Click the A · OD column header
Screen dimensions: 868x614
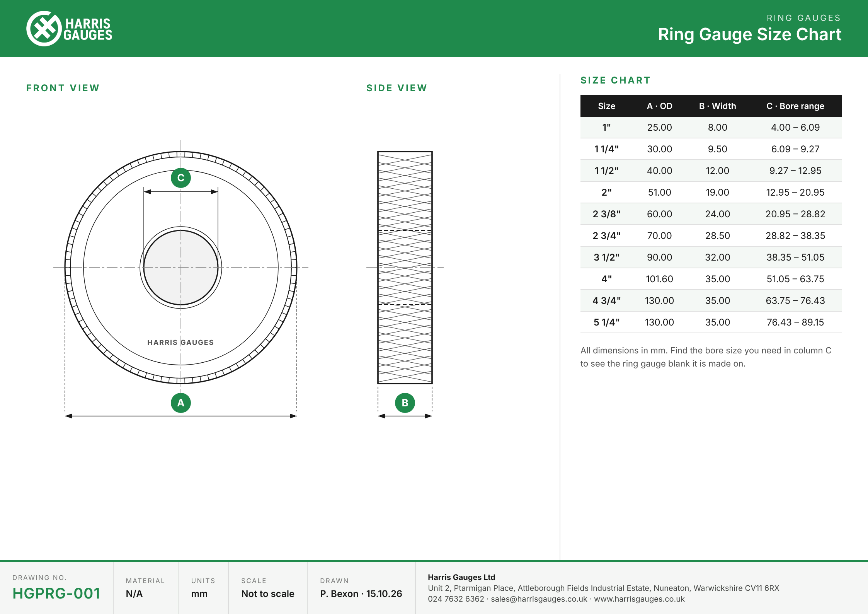tap(660, 106)
